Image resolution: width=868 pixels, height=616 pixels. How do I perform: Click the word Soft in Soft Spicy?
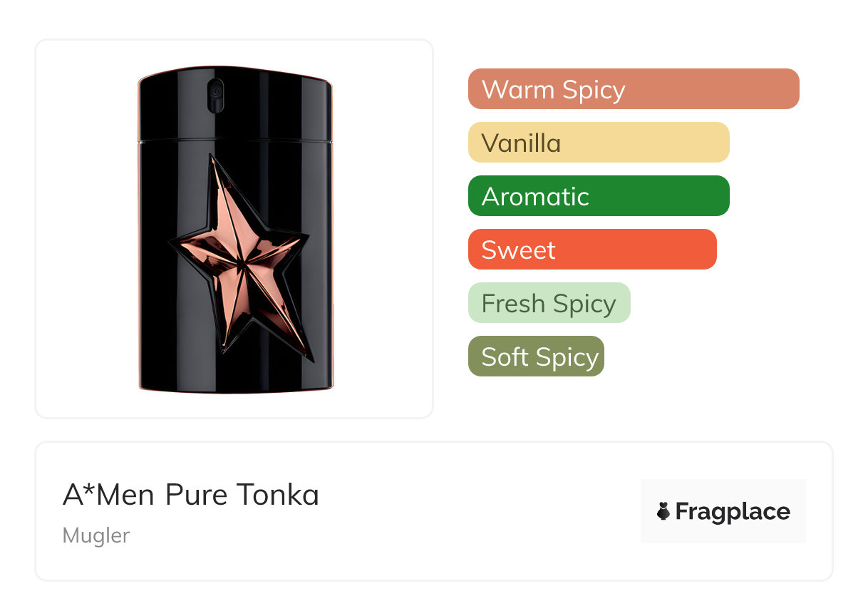click(505, 356)
